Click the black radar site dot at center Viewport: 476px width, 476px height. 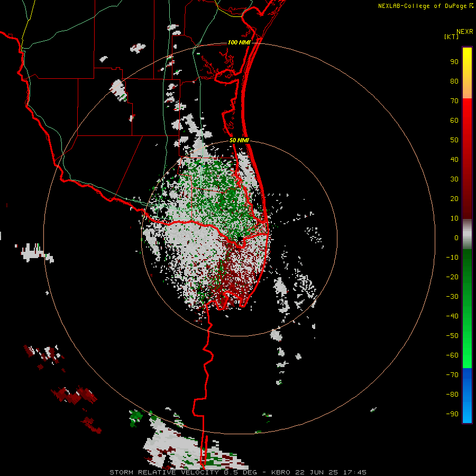coord(240,239)
